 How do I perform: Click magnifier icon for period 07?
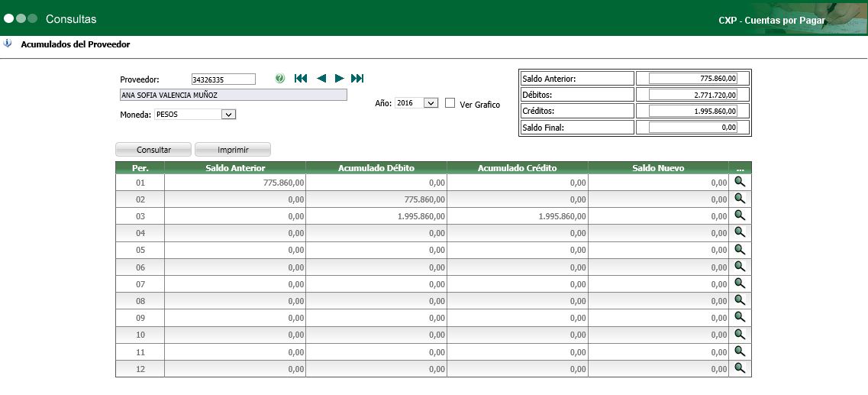[x=739, y=283]
